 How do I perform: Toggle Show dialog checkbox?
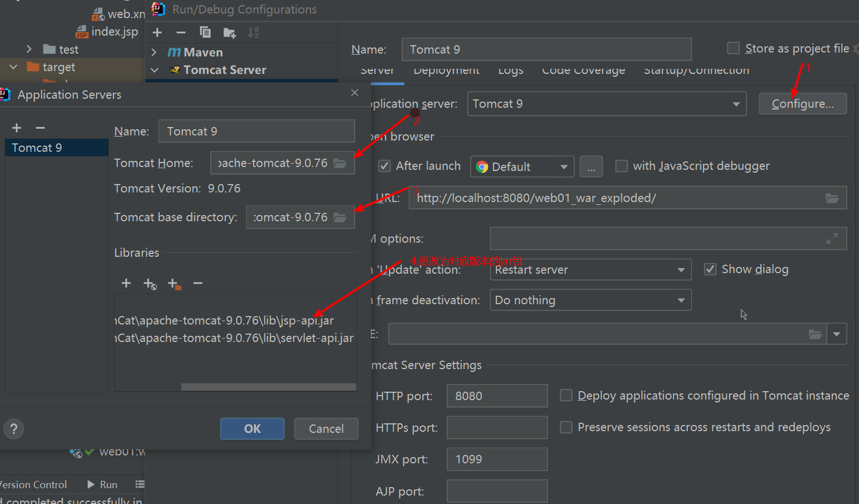click(710, 269)
